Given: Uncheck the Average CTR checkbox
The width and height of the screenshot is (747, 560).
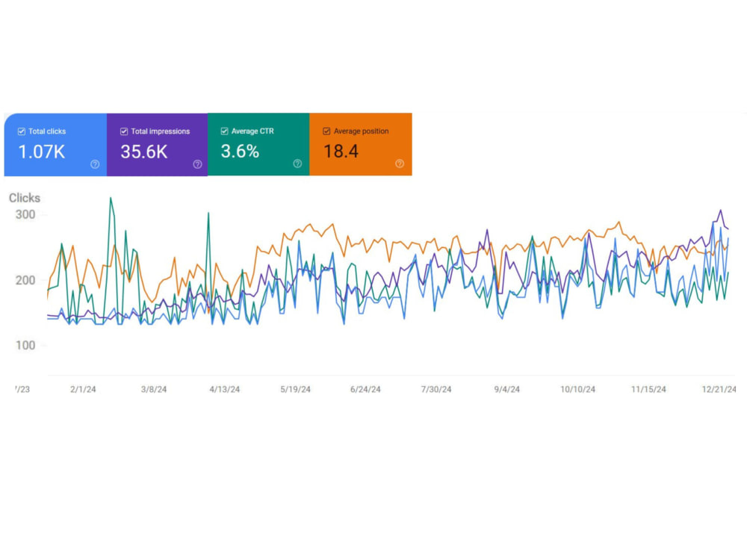Looking at the screenshot, I should click(x=224, y=131).
